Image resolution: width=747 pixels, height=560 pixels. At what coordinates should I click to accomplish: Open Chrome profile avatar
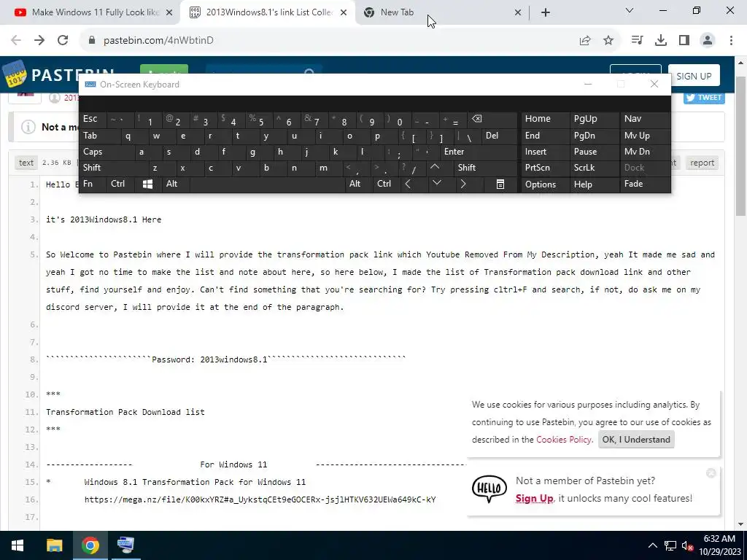(x=708, y=41)
